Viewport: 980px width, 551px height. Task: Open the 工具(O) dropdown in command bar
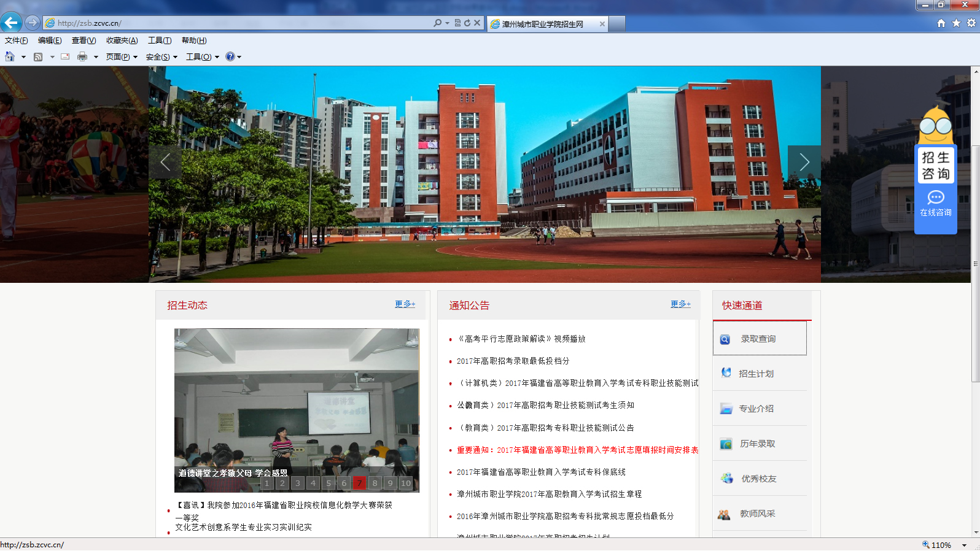click(203, 57)
